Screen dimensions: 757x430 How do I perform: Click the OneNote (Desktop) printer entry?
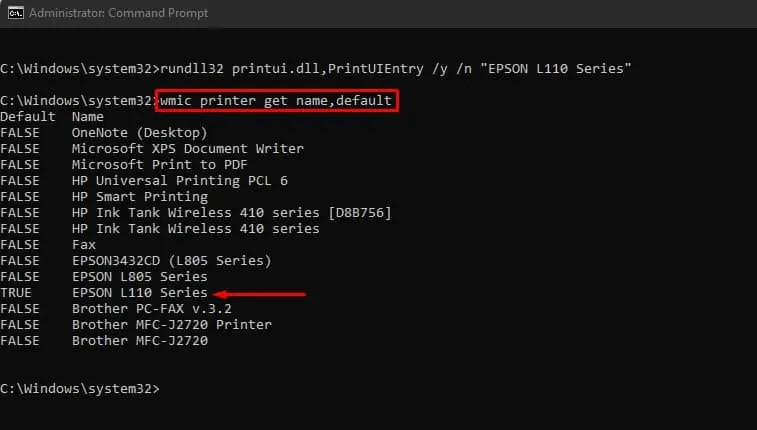click(x=139, y=133)
